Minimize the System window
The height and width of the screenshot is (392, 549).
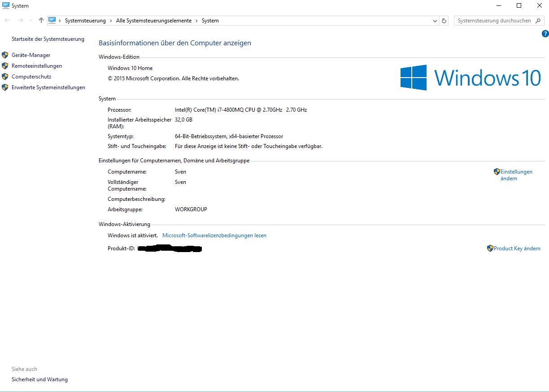click(499, 5)
